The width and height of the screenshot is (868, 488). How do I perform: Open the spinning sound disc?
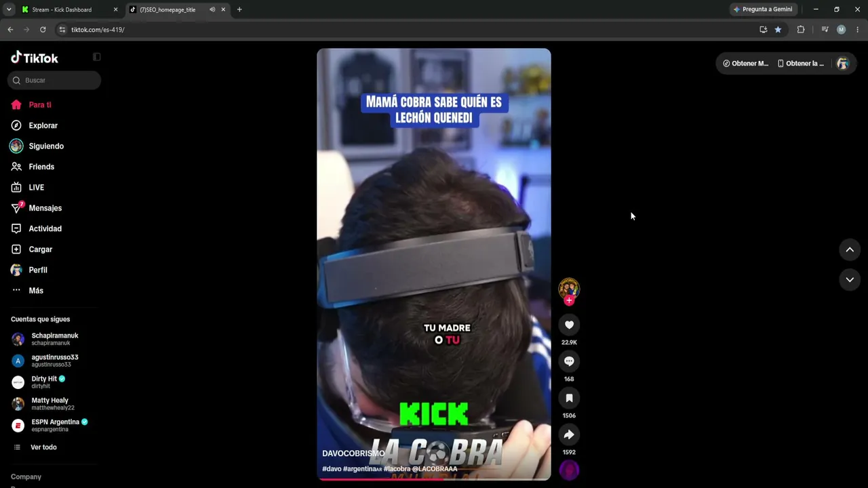tap(569, 470)
